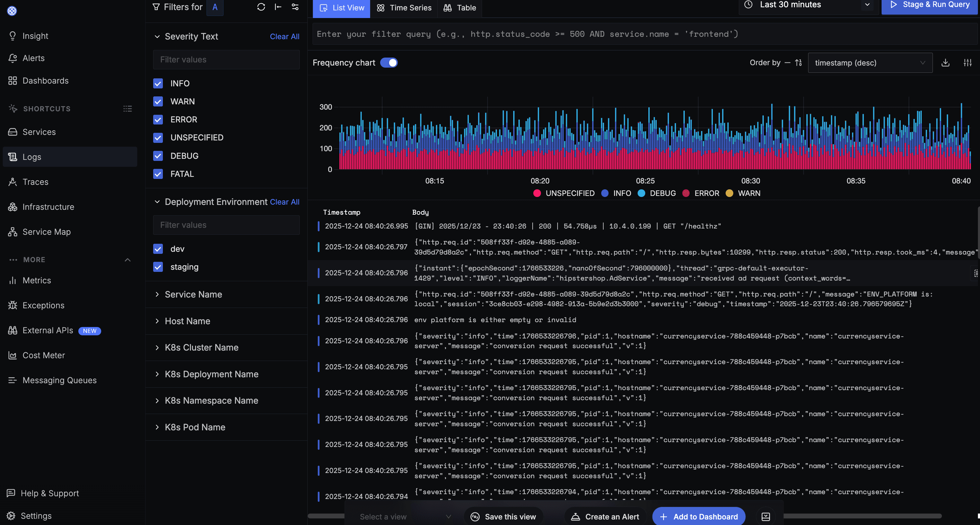Disable the Frequency chart toggle

389,62
